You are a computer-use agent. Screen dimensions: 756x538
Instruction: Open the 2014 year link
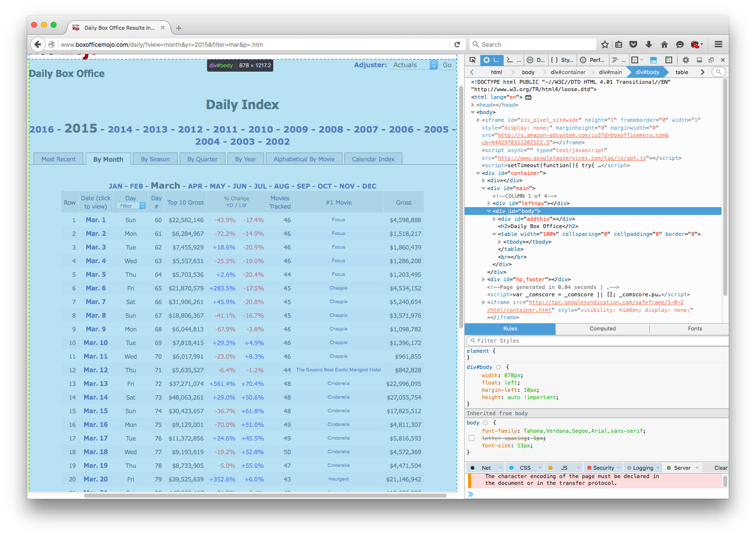pos(120,129)
